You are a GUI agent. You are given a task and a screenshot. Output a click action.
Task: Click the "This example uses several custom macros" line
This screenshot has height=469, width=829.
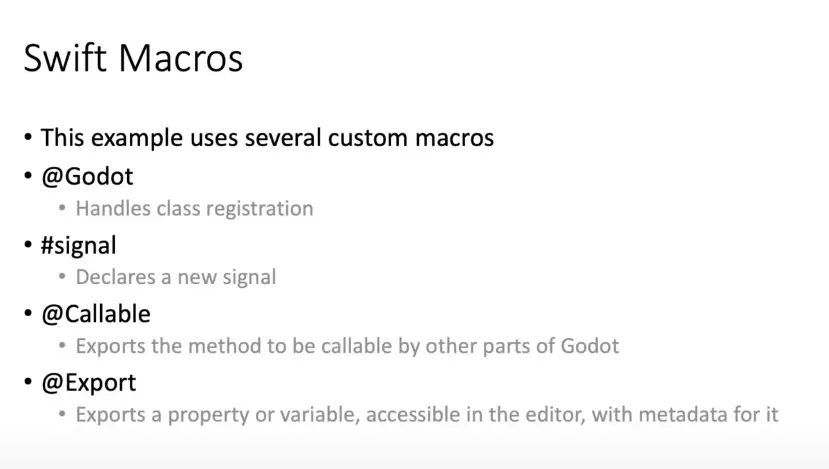pyautogui.click(x=267, y=138)
